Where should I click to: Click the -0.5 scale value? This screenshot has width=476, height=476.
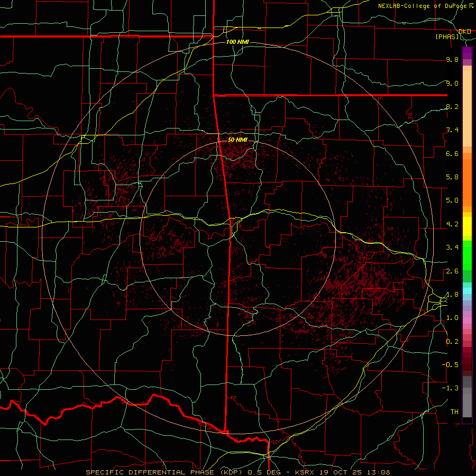[450, 365]
